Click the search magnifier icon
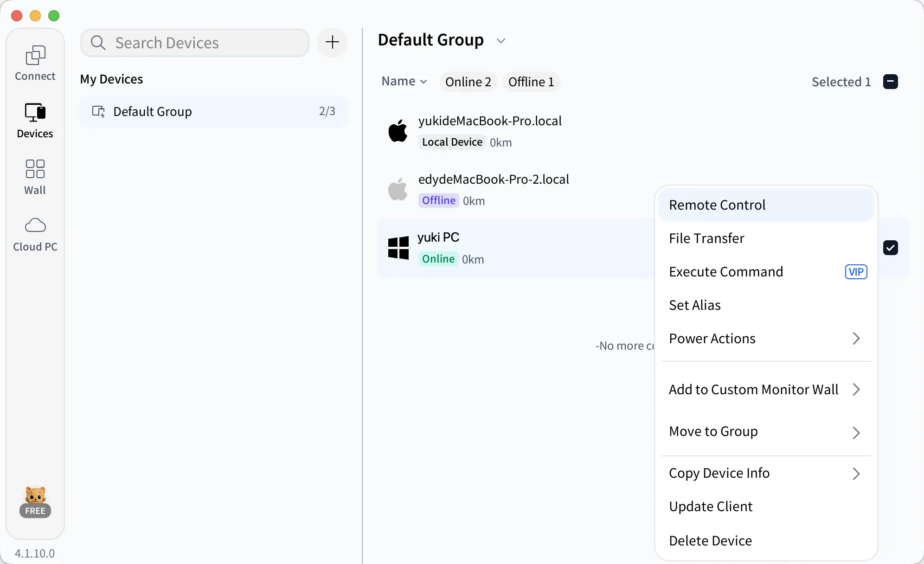Image resolution: width=924 pixels, height=564 pixels. 98,43
